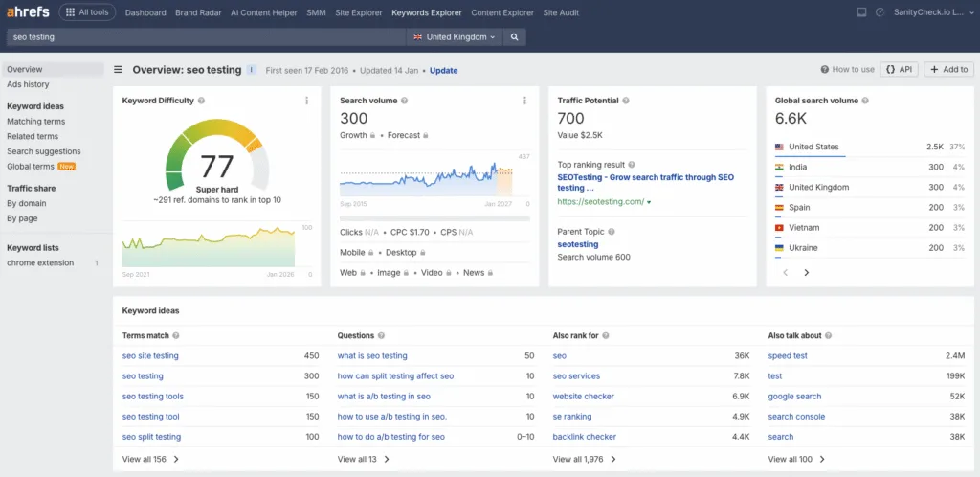
Task: Go to previous page of countries
Action: (786, 273)
